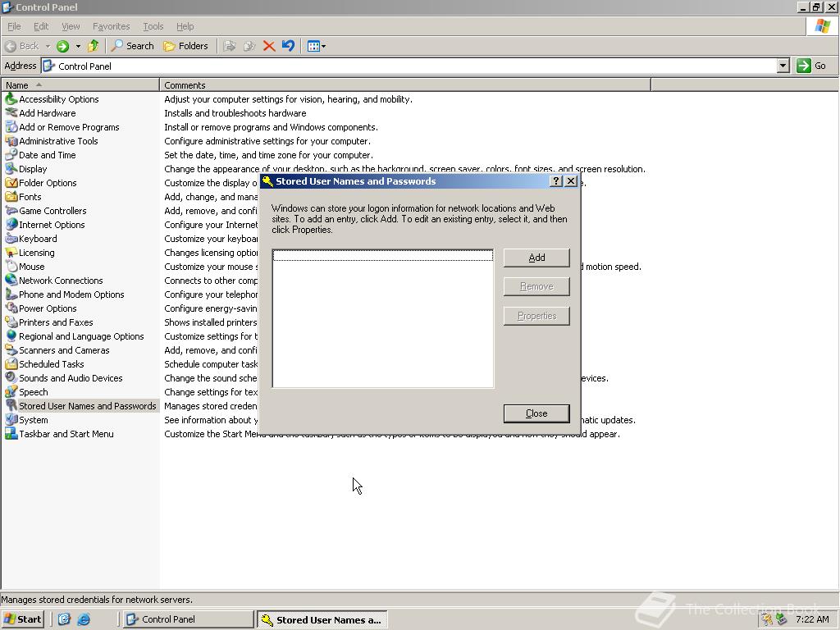
Task: Click the Up folder toolbar icon
Action: tap(94, 46)
